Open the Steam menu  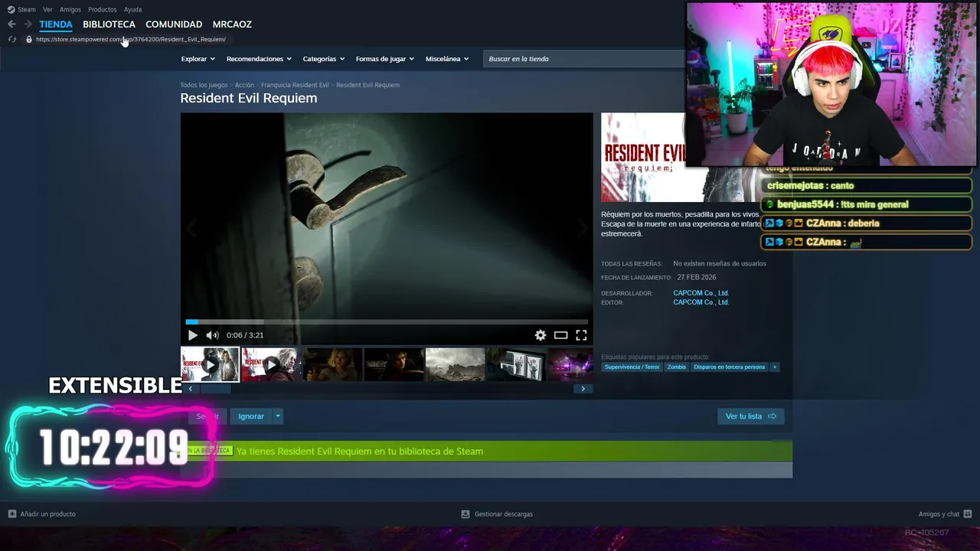[x=27, y=9]
